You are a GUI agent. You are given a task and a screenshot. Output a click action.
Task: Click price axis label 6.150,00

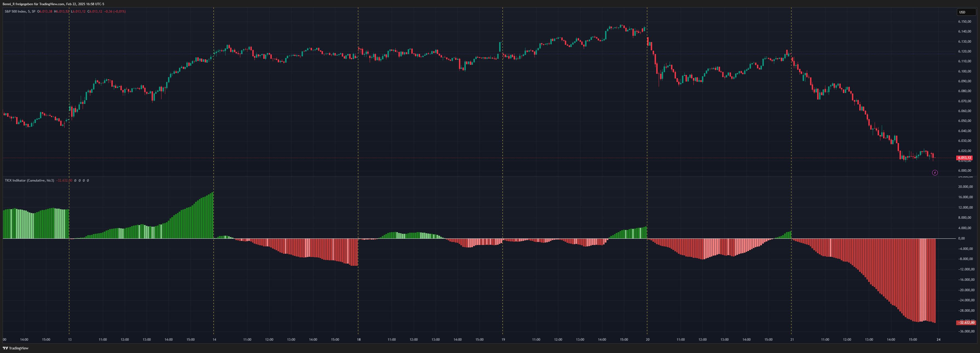pyautogui.click(x=964, y=22)
